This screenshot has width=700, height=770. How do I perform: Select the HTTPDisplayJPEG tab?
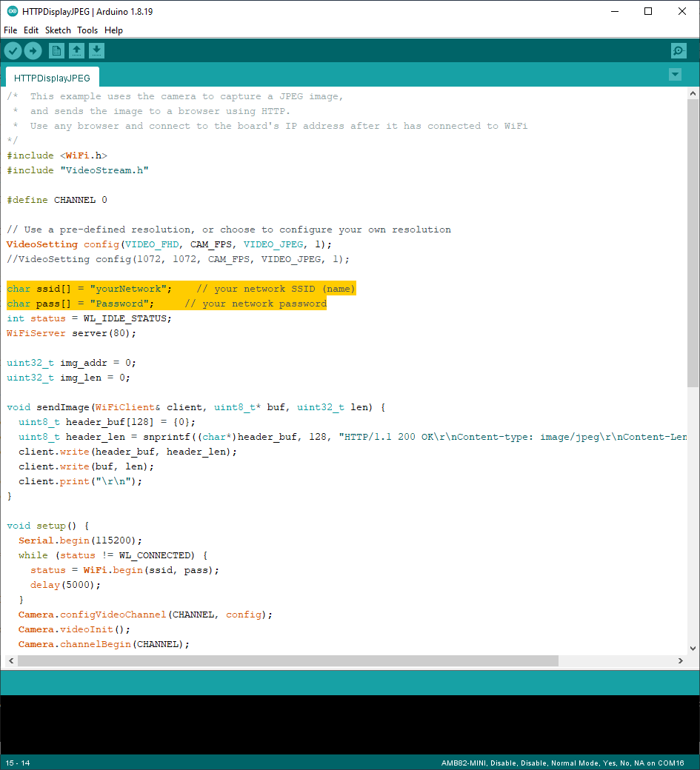pyautogui.click(x=52, y=78)
